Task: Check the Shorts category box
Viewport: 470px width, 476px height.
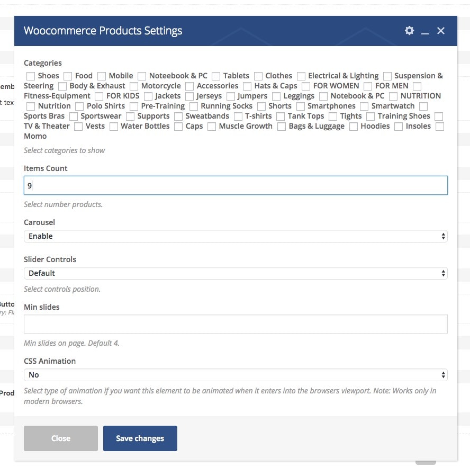Action: click(261, 106)
